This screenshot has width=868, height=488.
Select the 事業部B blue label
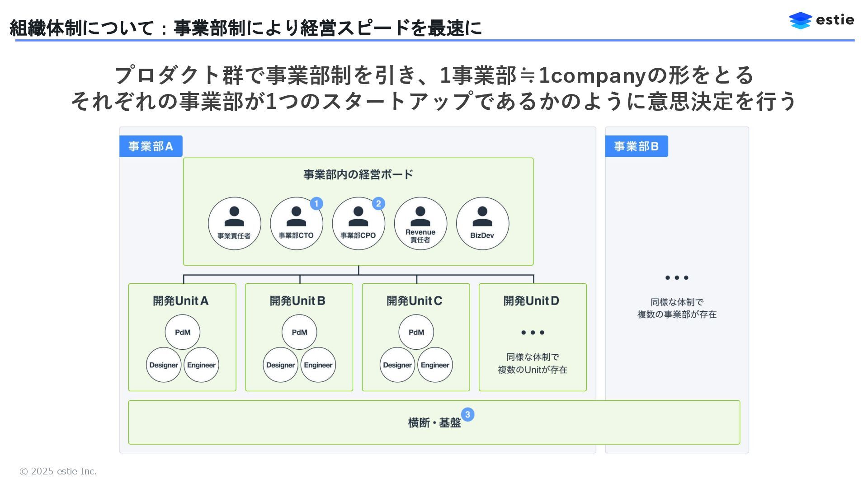coord(636,146)
